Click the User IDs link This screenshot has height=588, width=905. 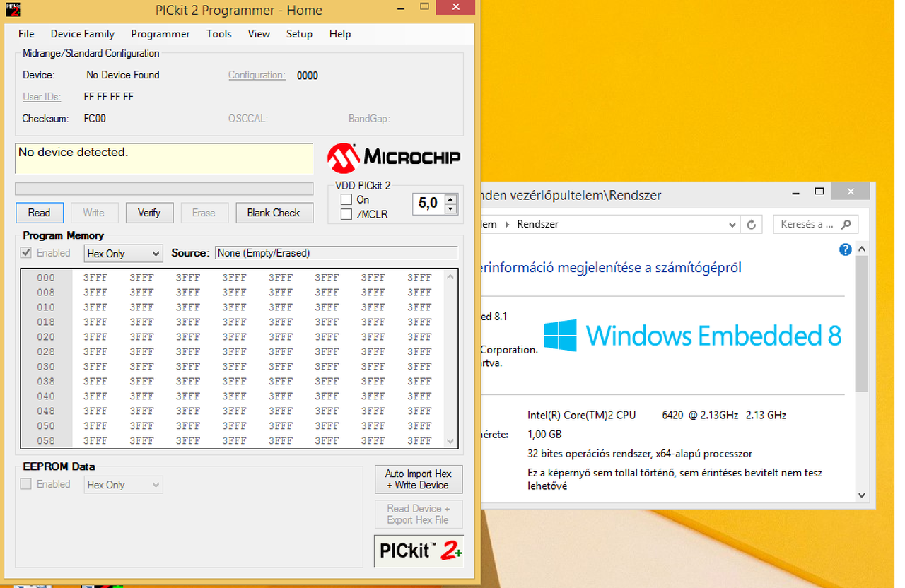click(42, 97)
